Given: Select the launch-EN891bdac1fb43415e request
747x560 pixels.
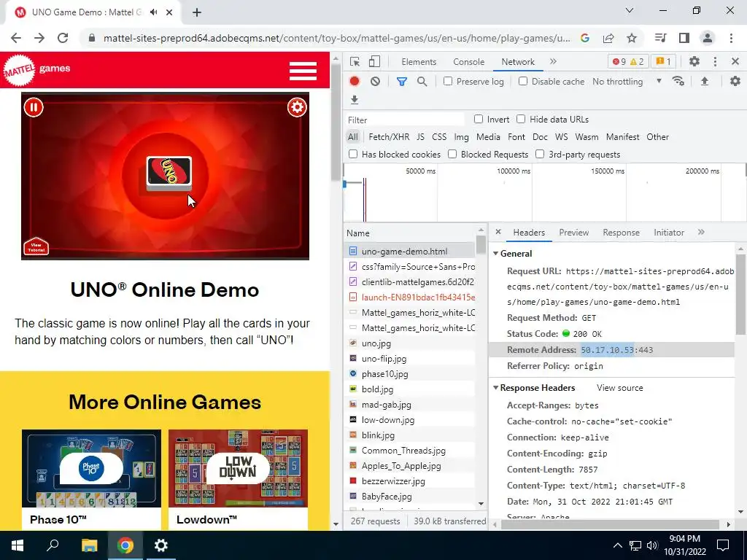Looking at the screenshot, I should tap(410, 297).
